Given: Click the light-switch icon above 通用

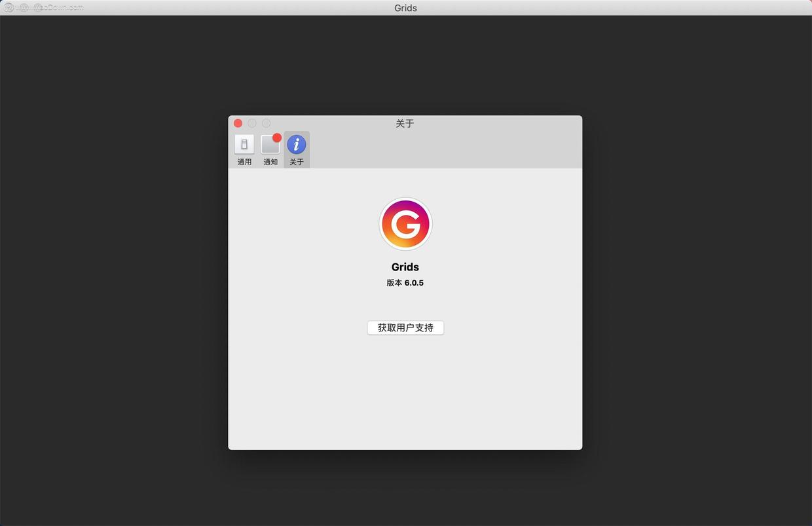Looking at the screenshot, I should [x=244, y=143].
